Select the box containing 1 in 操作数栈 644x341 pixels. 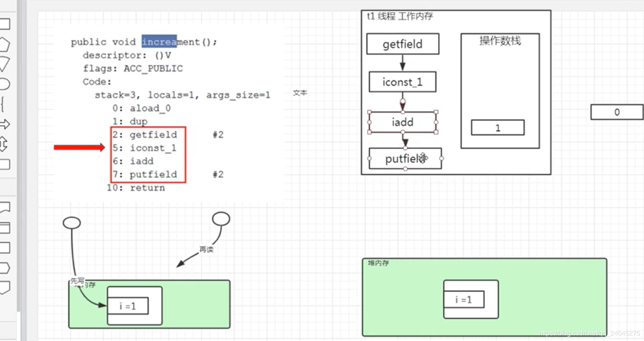(498, 128)
